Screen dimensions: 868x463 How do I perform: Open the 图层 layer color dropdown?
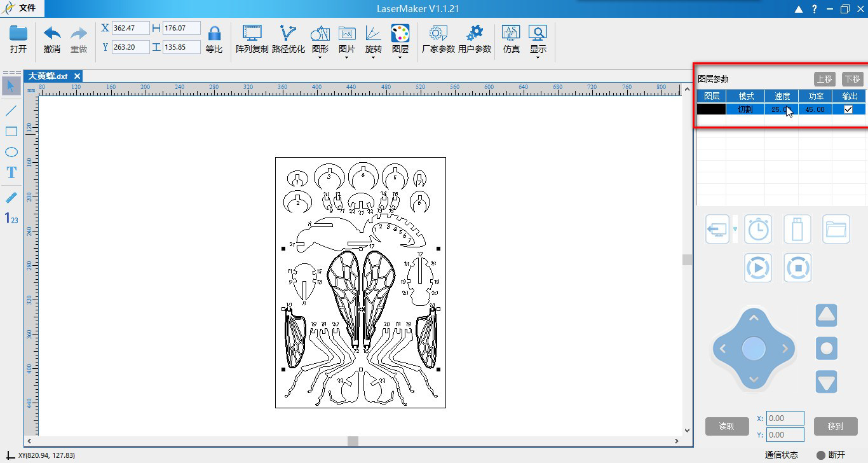400,42
